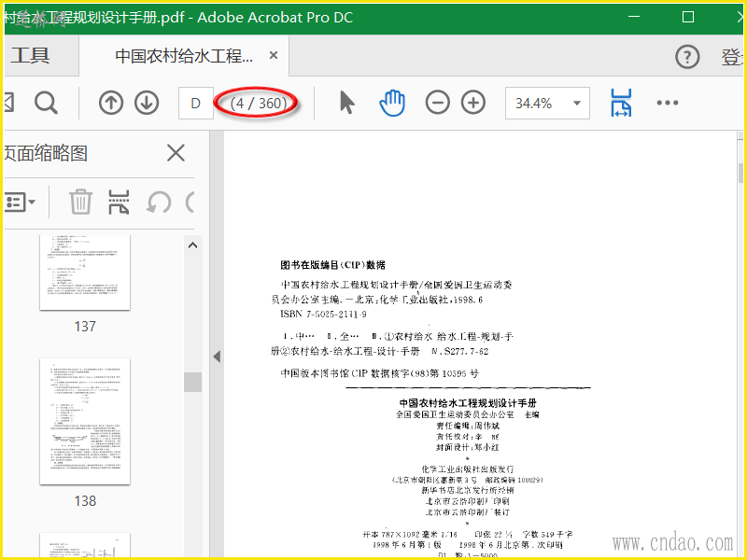Click the 图书在版编目(CIP)数据 heading
Image resolution: width=747 pixels, height=560 pixels.
(x=332, y=265)
